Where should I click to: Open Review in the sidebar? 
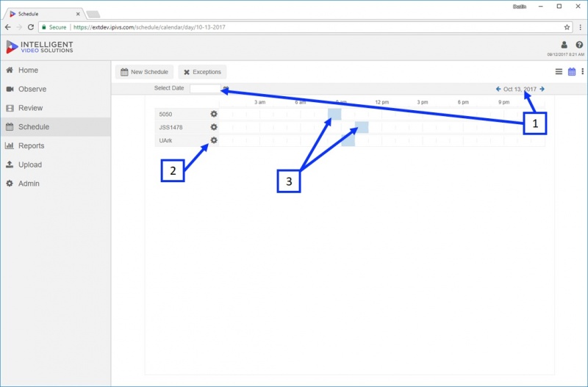coord(56,108)
